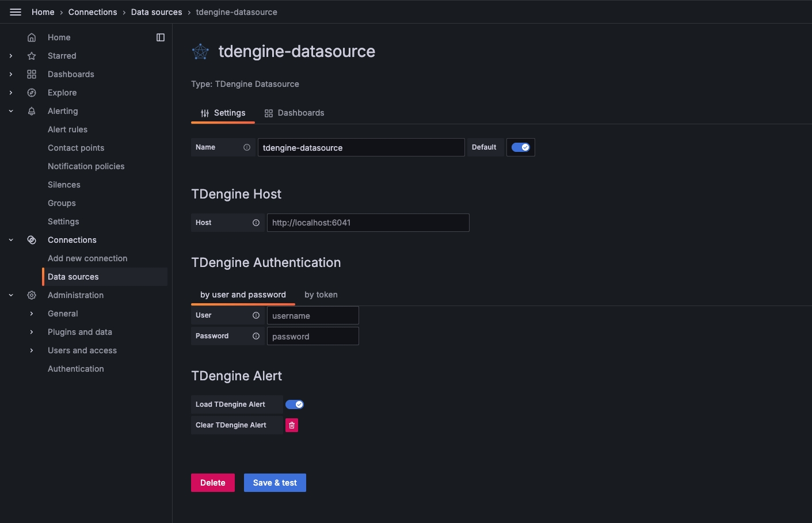Click the User field info icon
Image resolution: width=812 pixels, height=523 pixels.
(256, 315)
